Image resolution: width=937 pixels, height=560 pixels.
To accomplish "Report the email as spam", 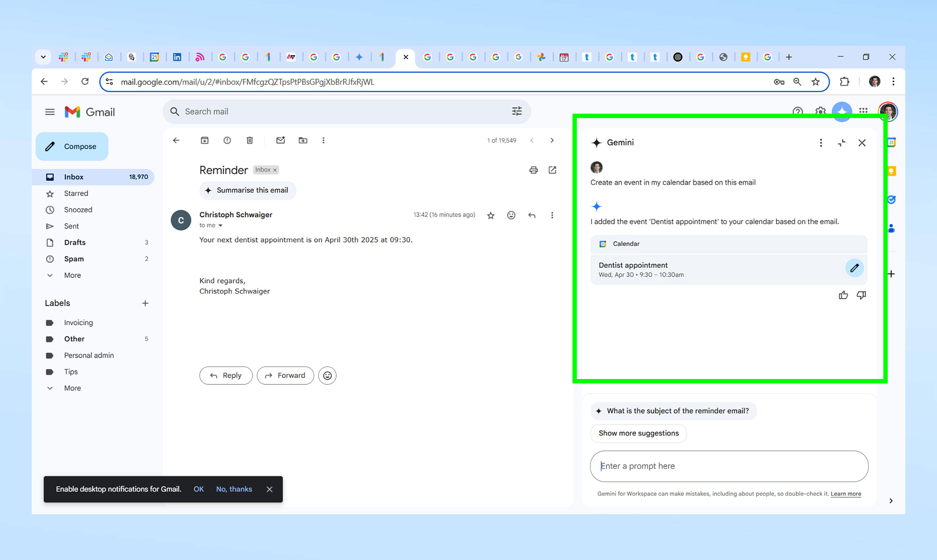I will [227, 140].
